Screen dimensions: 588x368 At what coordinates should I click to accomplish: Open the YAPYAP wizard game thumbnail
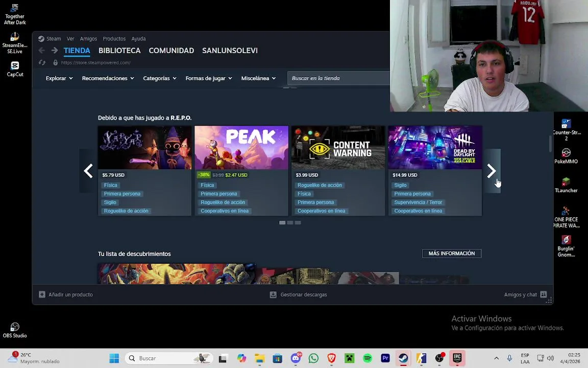click(145, 147)
